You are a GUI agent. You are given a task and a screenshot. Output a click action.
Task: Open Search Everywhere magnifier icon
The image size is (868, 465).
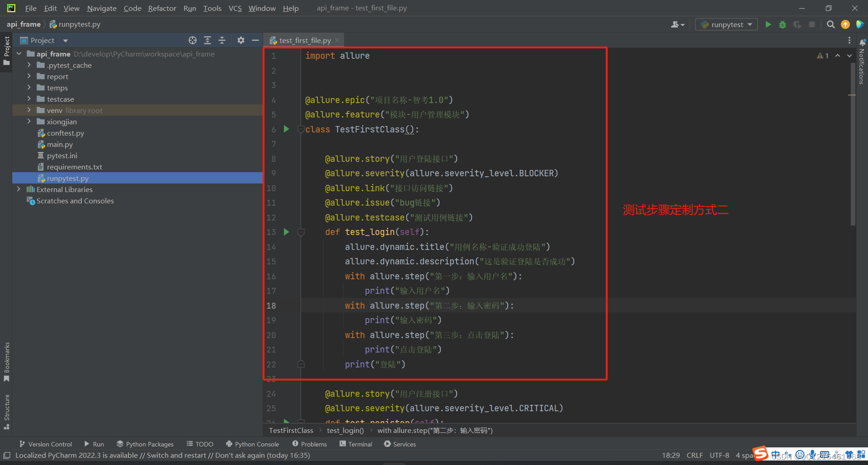tap(831, 24)
